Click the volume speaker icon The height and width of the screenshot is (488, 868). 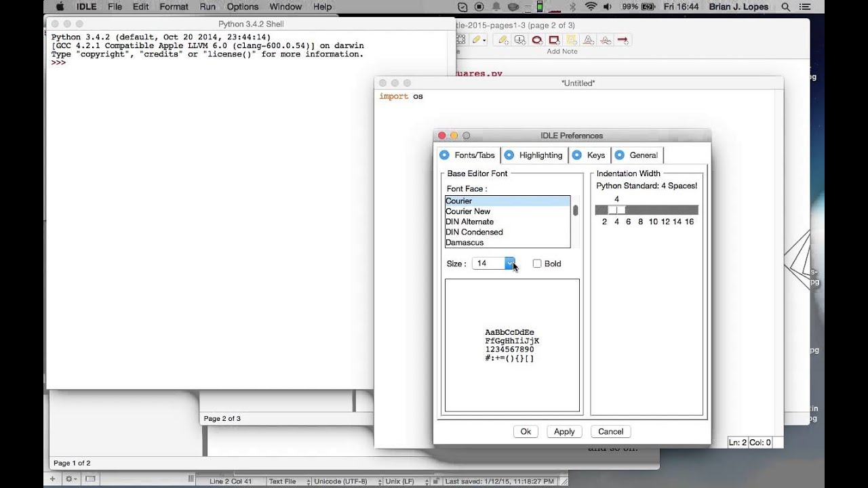[x=608, y=7]
